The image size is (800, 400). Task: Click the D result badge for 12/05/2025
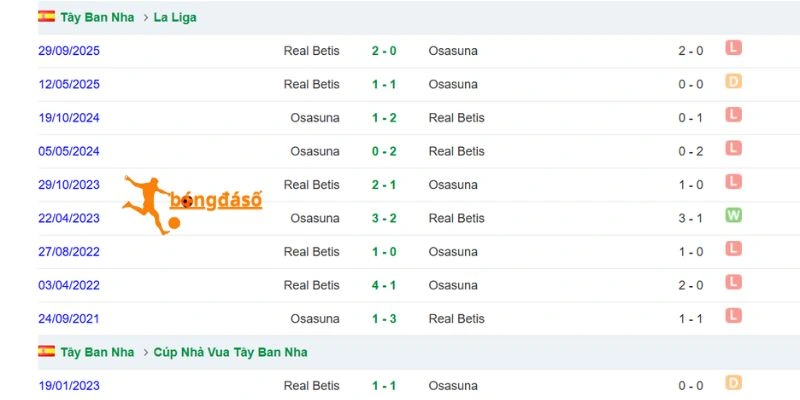733,82
